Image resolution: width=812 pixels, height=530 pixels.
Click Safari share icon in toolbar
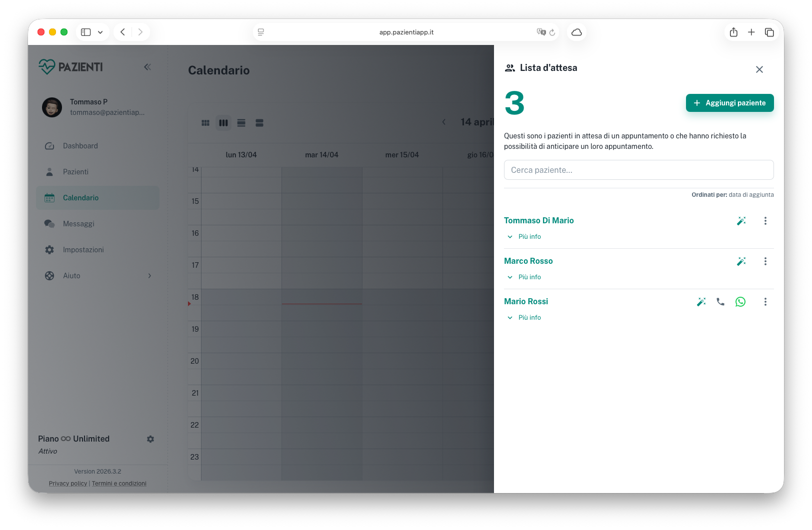tap(733, 32)
